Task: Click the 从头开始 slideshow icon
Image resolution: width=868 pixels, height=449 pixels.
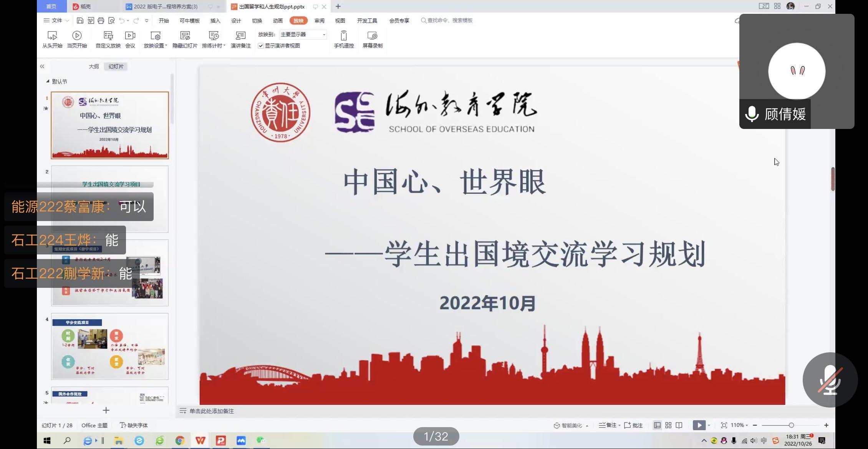Action: click(x=52, y=36)
